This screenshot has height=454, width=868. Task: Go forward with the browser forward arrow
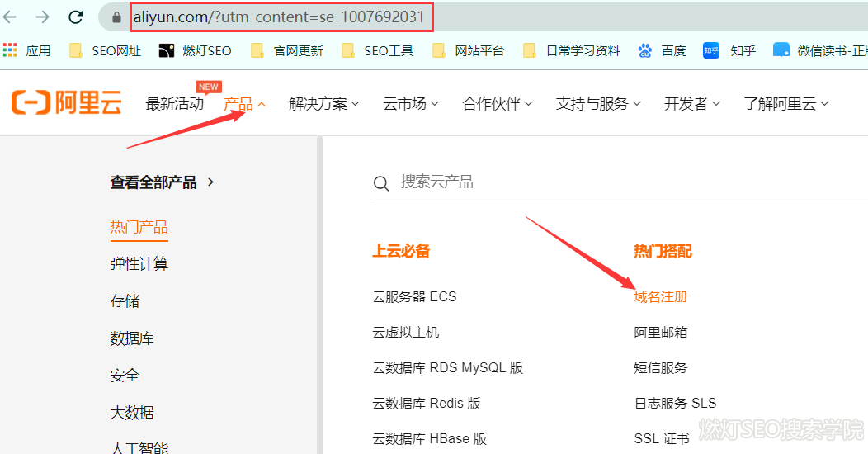(43, 17)
